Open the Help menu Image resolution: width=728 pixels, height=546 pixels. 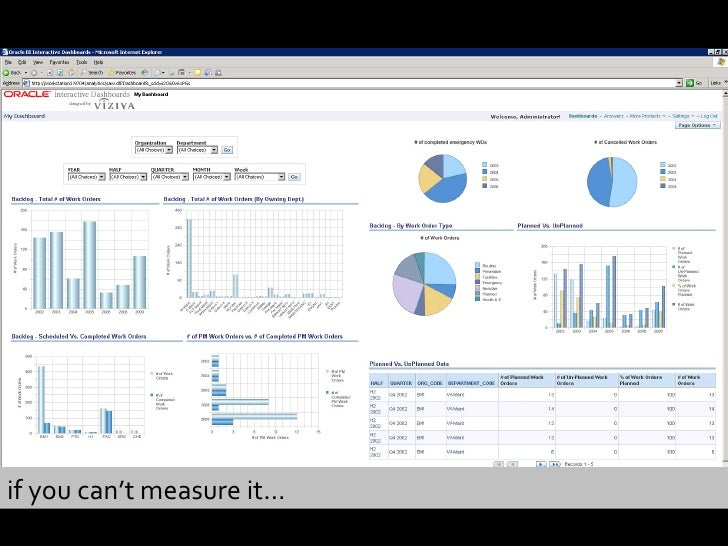98,62
